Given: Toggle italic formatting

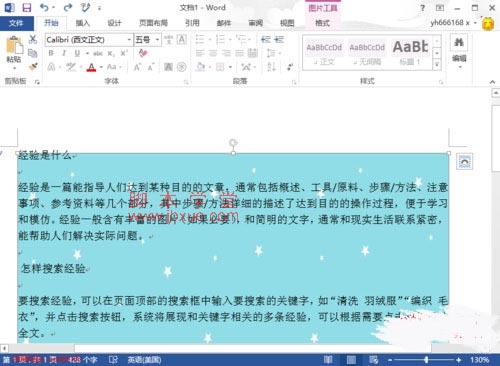Looking at the screenshot, I should click(64, 53).
